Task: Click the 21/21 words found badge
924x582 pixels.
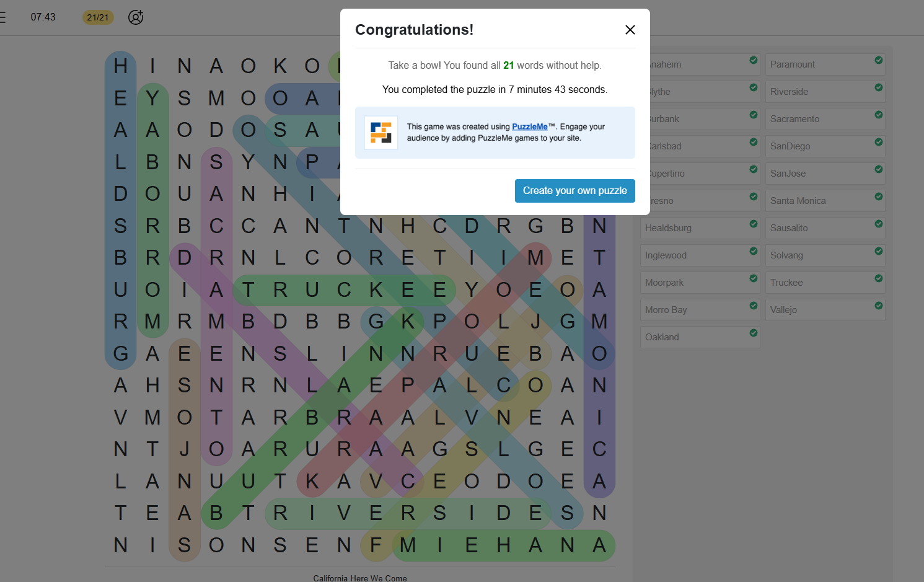Action: [x=98, y=17]
